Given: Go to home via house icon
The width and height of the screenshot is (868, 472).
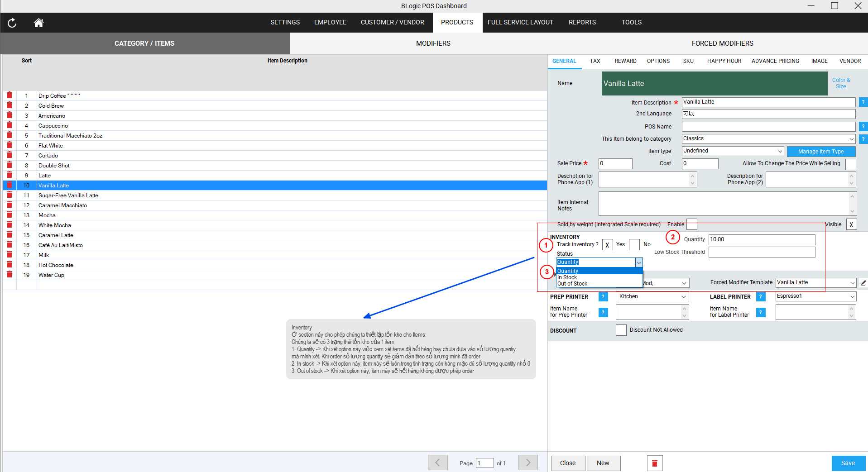Looking at the screenshot, I should tap(38, 23).
